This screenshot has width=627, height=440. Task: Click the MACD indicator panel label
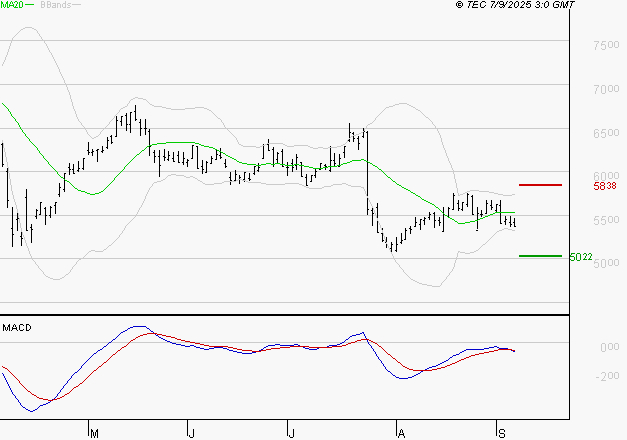17,327
